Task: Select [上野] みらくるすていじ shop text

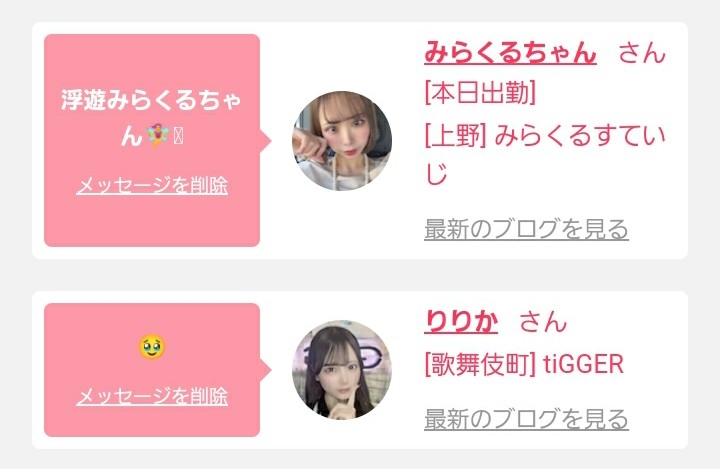Action: tap(545, 155)
